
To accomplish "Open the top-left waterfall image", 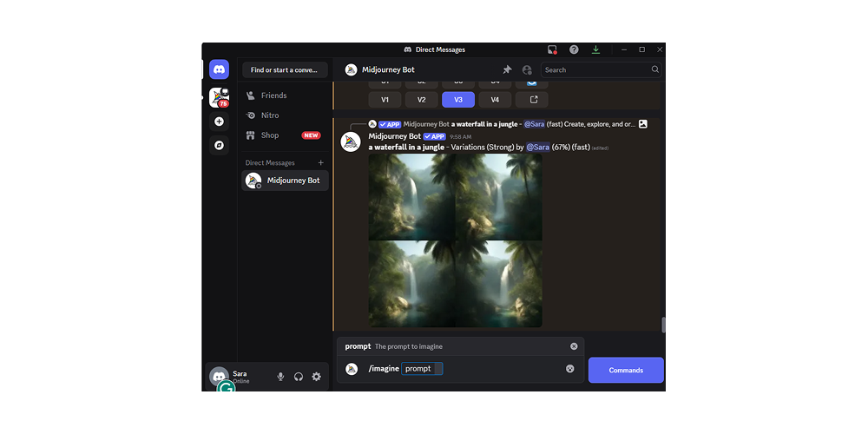I will [411, 197].
